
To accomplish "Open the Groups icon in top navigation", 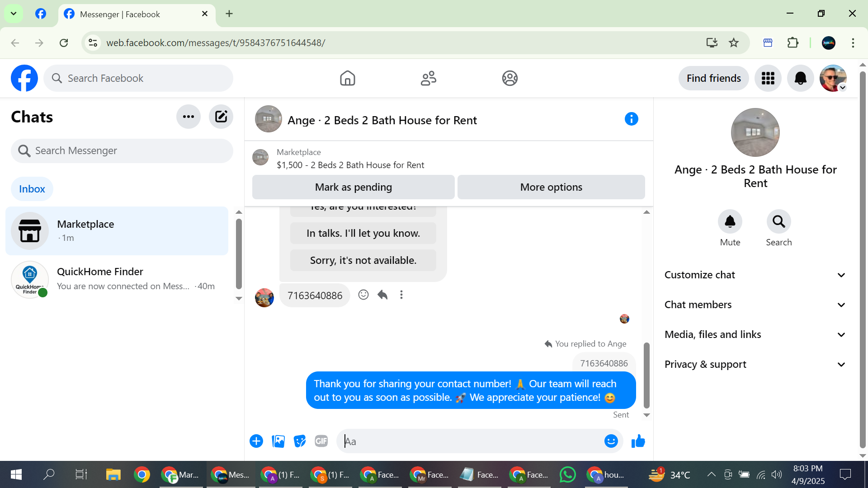I will coord(509,78).
